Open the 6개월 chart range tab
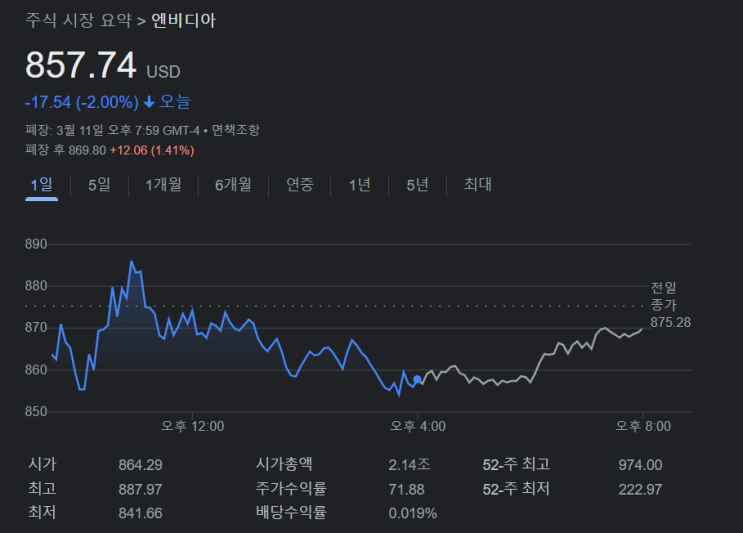Image resolution: width=743 pixels, height=533 pixels. point(233,185)
